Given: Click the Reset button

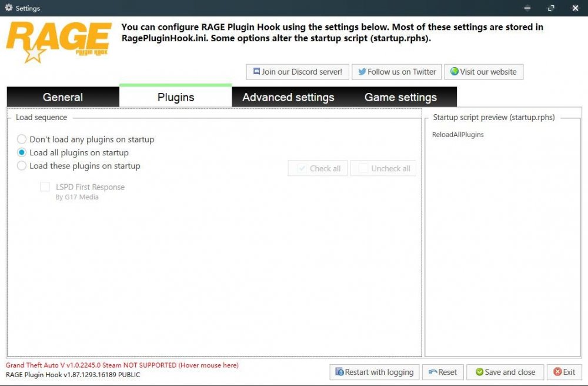Looking at the screenshot, I should [x=443, y=372].
